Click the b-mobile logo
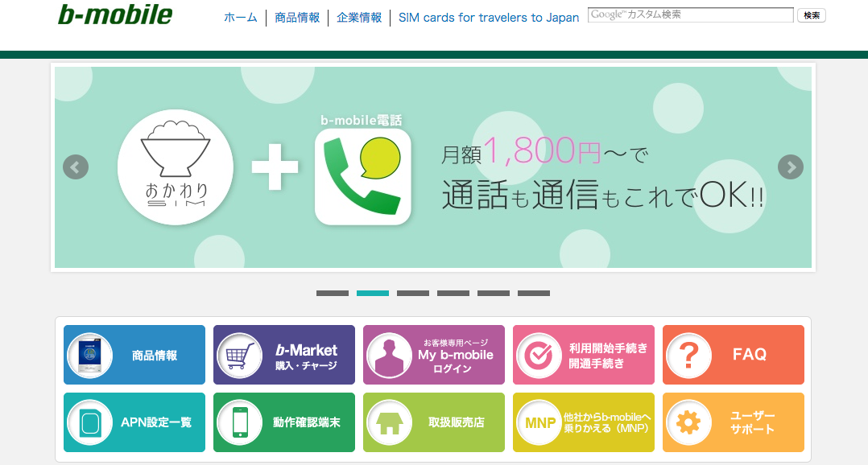The width and height of the screenshot is (868, 465). click(x=115, y=15)
